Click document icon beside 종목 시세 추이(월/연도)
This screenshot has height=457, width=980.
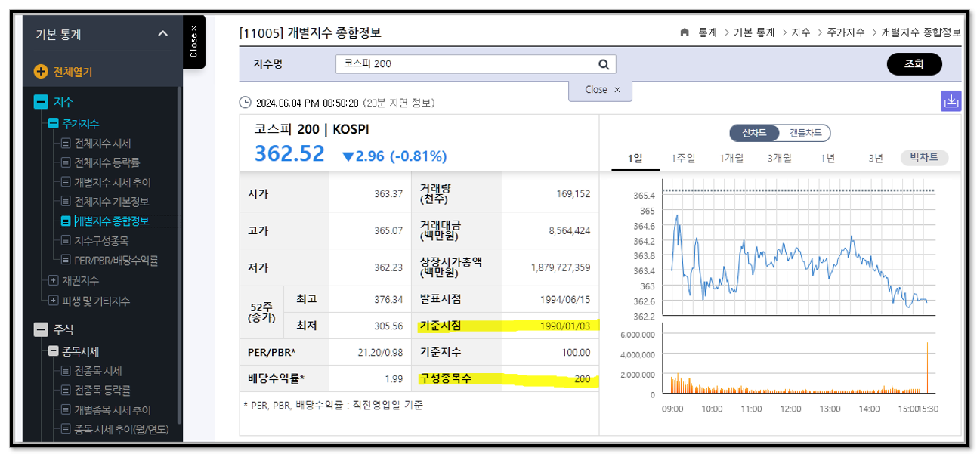click(x=66, y=430)
